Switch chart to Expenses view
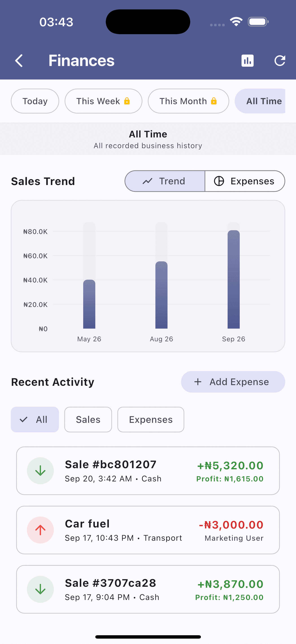This screenshot has width=296, height=644. [245, 181]
